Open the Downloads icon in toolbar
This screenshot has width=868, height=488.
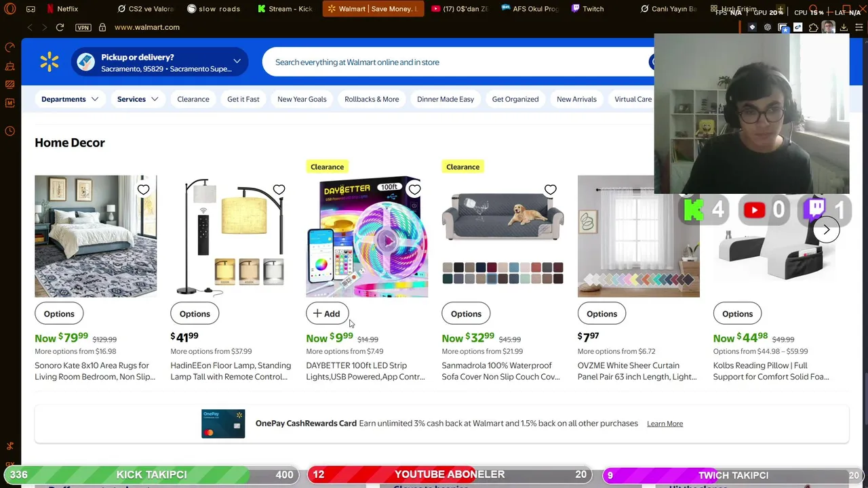[844, 27]
